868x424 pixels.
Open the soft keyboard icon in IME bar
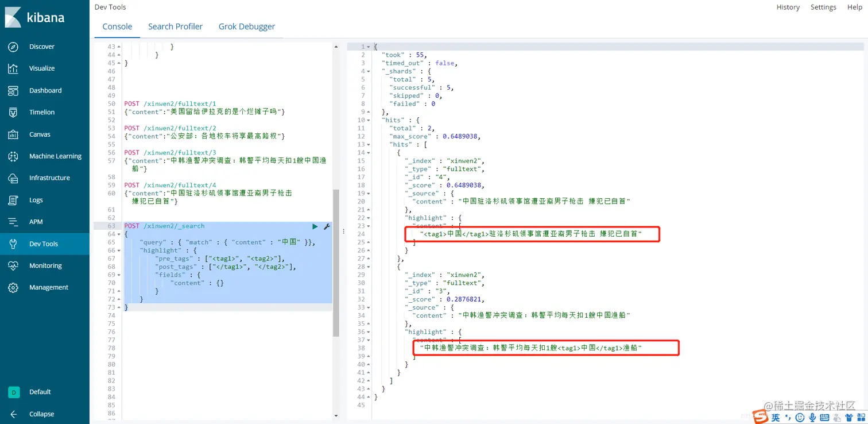(x=824, y=417)
